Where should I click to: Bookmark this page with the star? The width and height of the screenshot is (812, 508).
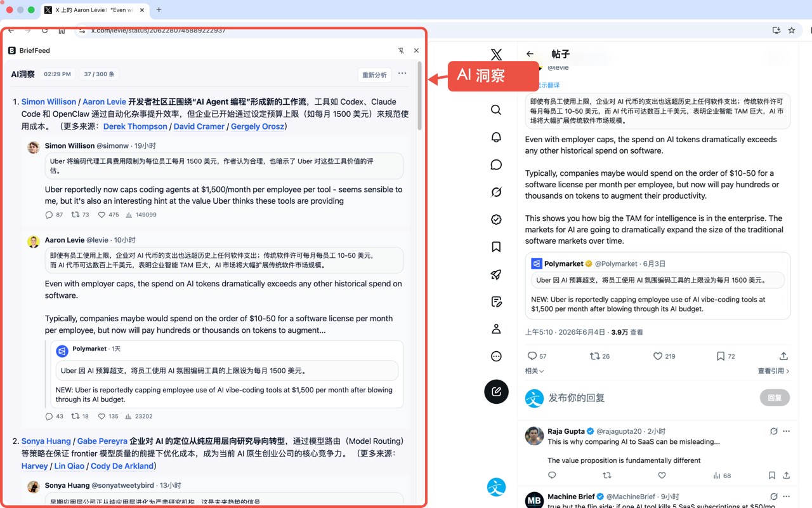tap(792, 30)
